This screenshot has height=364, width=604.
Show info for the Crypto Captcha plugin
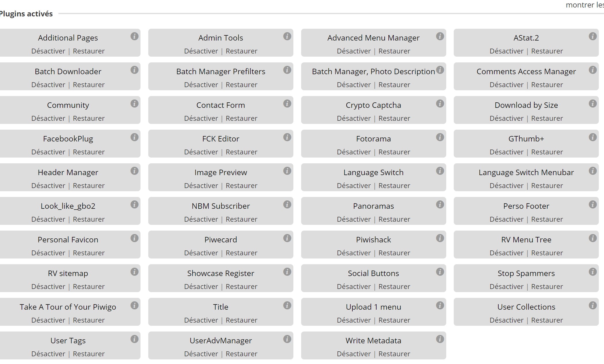[x=440, y=104]
